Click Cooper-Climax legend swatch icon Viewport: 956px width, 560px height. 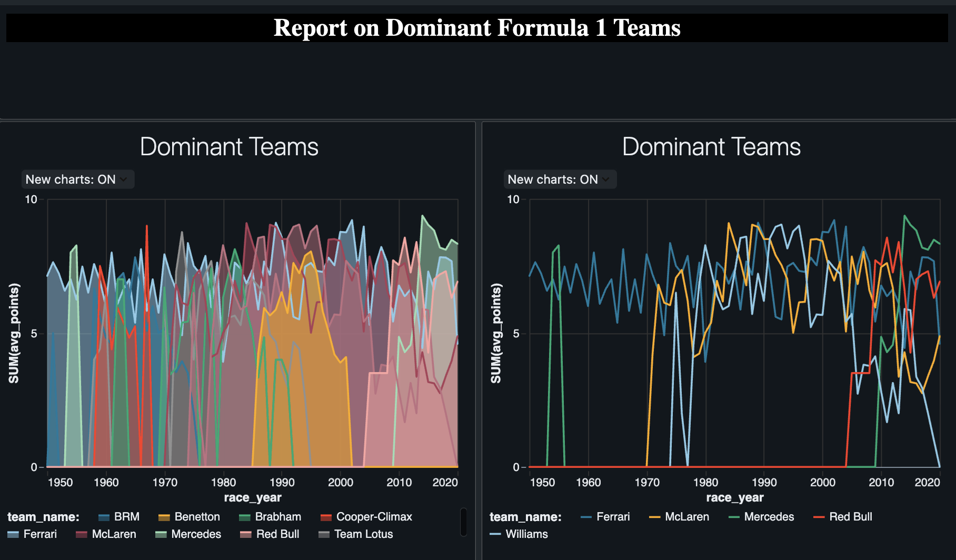[x=326, y=517]
